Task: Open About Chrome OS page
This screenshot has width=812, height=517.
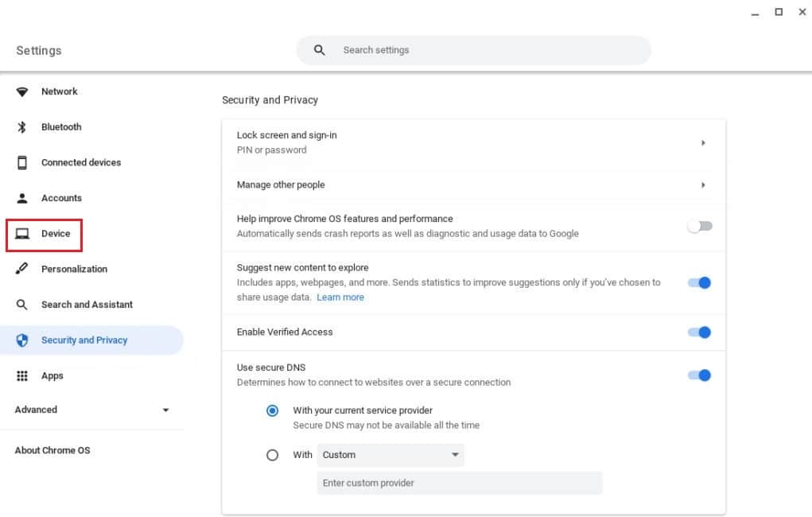Action: coord(52,450)
